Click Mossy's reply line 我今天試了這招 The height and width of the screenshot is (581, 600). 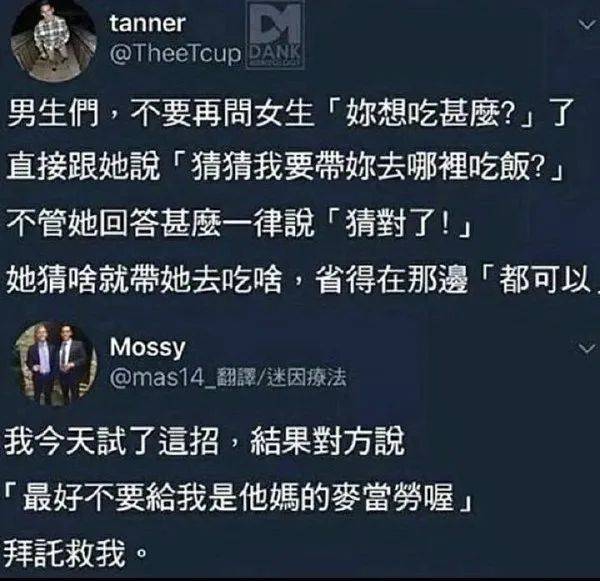(205, 442)
